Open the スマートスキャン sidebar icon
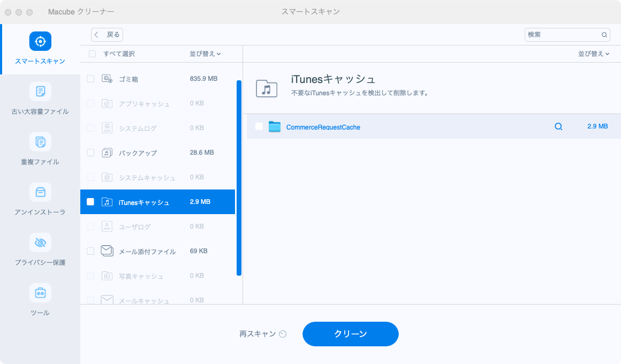This screenshot has width=621, height=364. tap(40, 41)
